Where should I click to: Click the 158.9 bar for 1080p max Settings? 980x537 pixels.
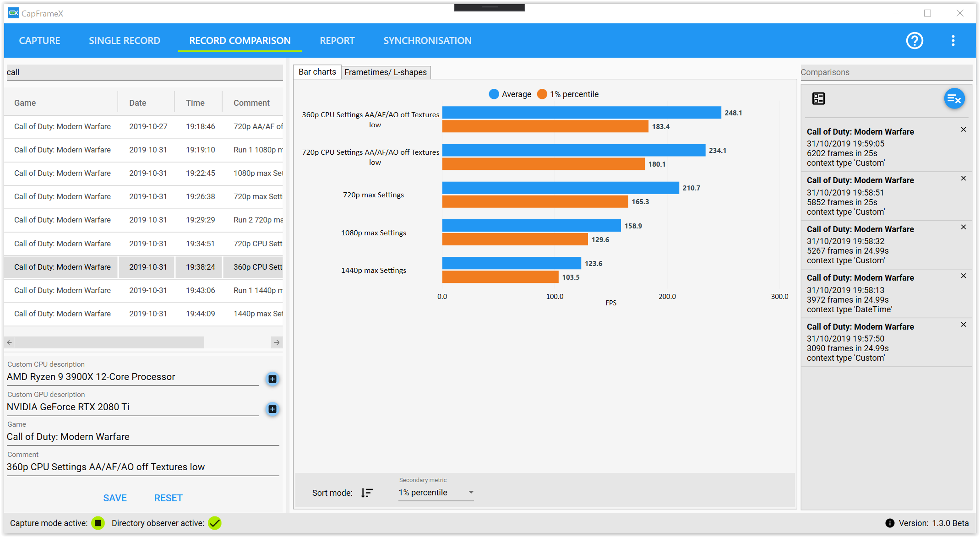532,226
